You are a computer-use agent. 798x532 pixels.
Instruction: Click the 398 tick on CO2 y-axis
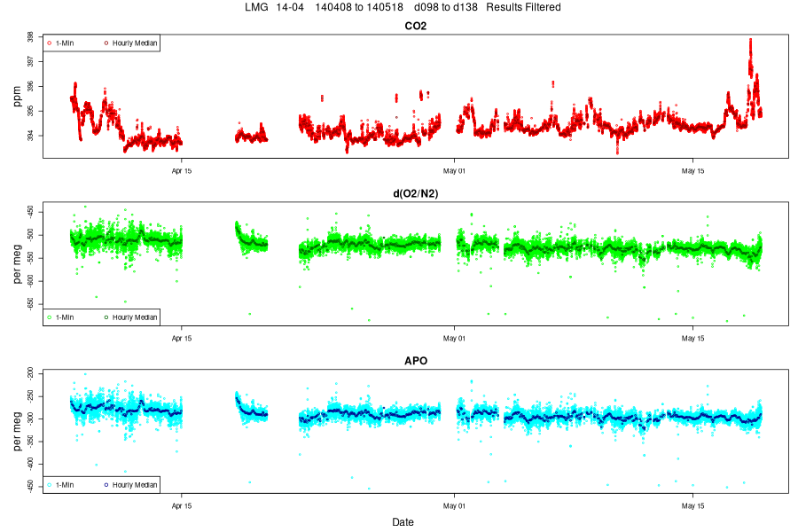(x=30, y=37)
